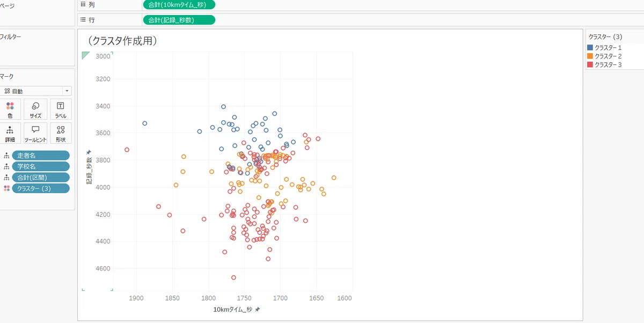Open the 形状 (Shape) marks card
Image resolution: width=644 pixels, height=323 pixels.
pos(61,133)
